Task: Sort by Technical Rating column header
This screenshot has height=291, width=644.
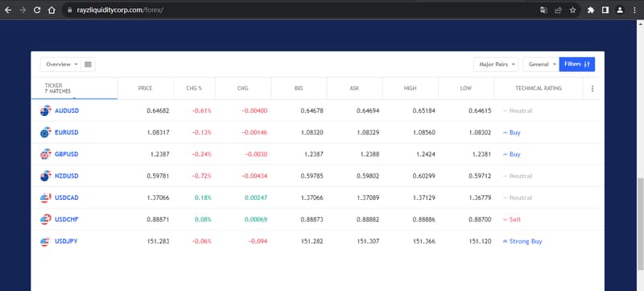Action: tap(538, 89)
